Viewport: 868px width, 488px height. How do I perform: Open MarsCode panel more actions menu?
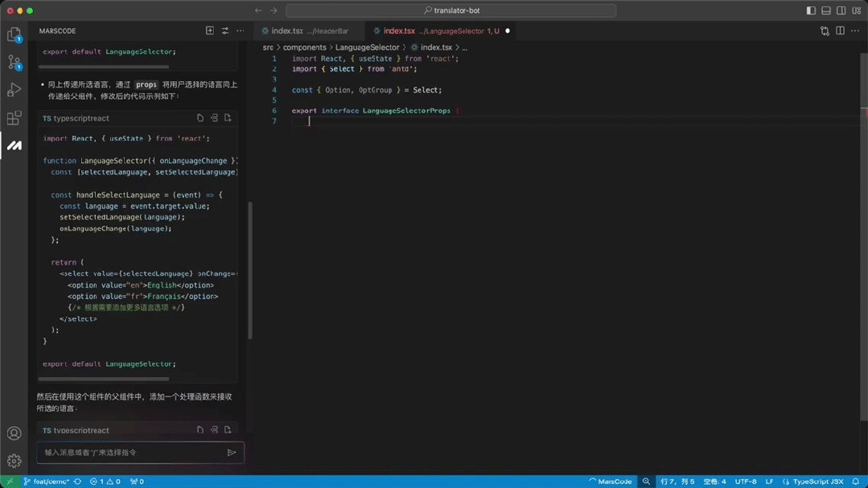(240, 31)
